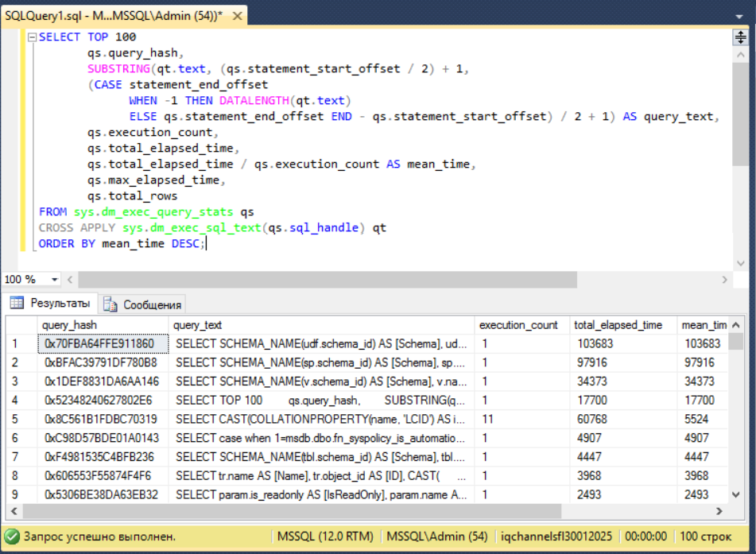Click total_elapsed_time cell 97916
The height and width of the screenshot is (554, 756).
click(x=623, y=362)
